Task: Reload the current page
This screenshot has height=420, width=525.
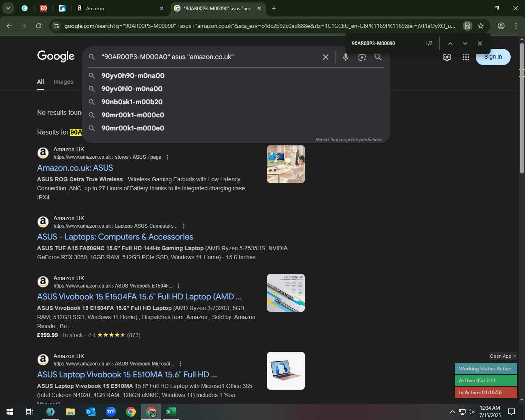Action: click(x=39, y=26)
